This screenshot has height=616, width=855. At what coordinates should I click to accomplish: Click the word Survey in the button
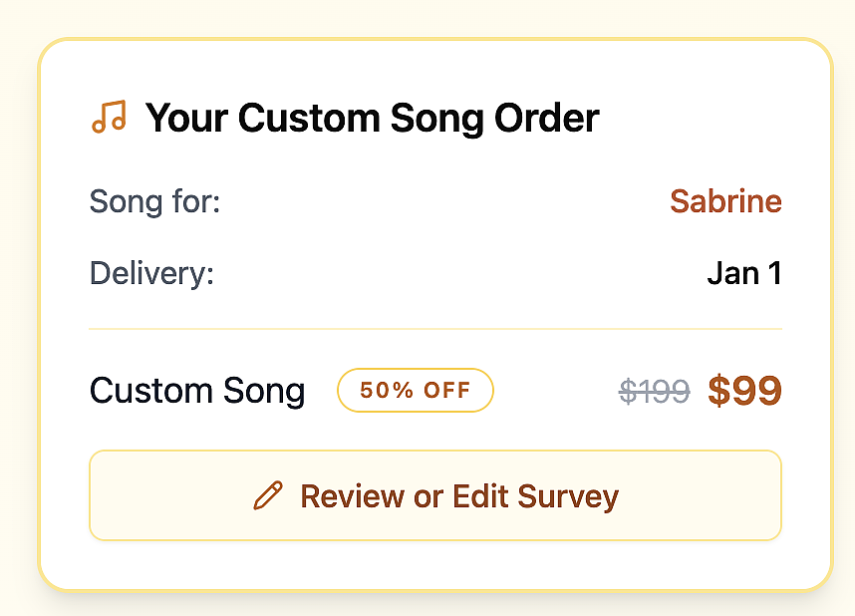point(568,497)
